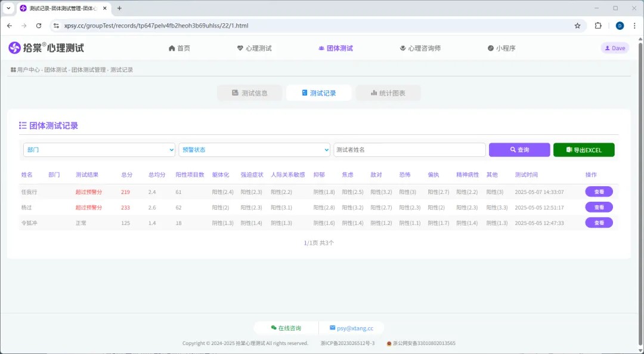This screenshot has height=354, width=644.
Task: Click the 测试时间 column header
Action: point(526,175)
